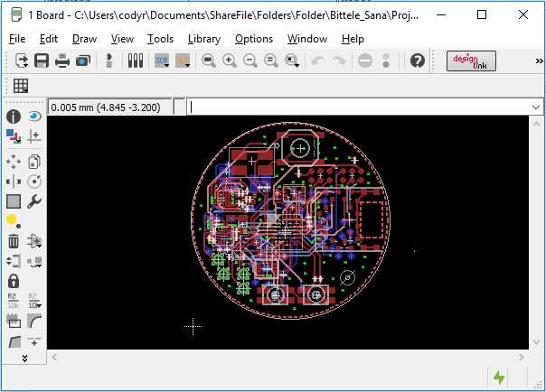This screenshot has height=392, width=546.
Task: Expand the command line history dropdown
Action: [536, 107]
